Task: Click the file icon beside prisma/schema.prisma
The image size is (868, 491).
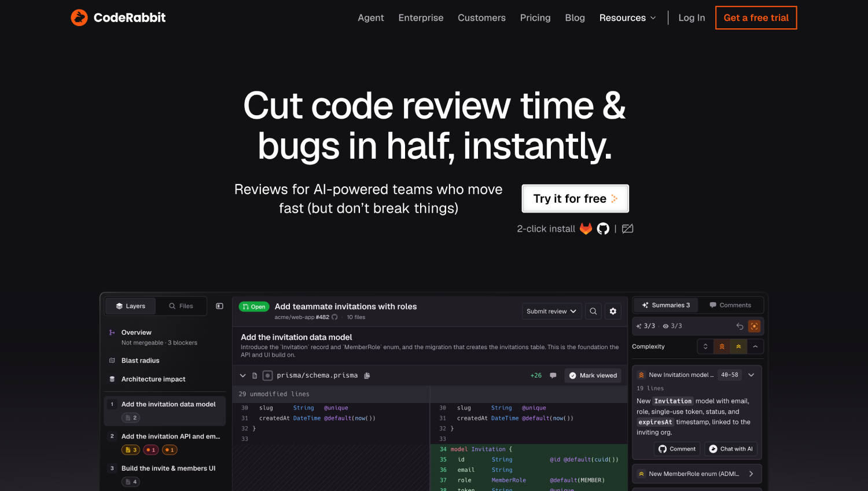Action: pos(255,376)
